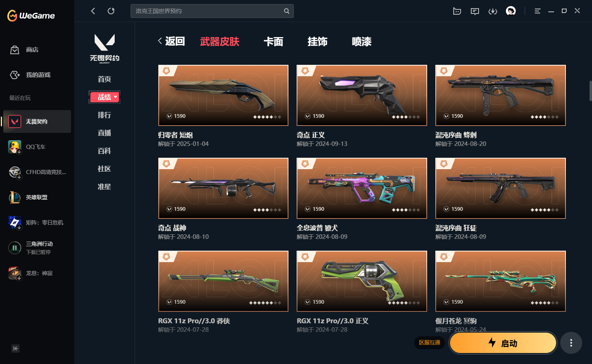Viewport: 592px width, 364px height.
Task: Open the download manager icon
Action: point(493,11)
